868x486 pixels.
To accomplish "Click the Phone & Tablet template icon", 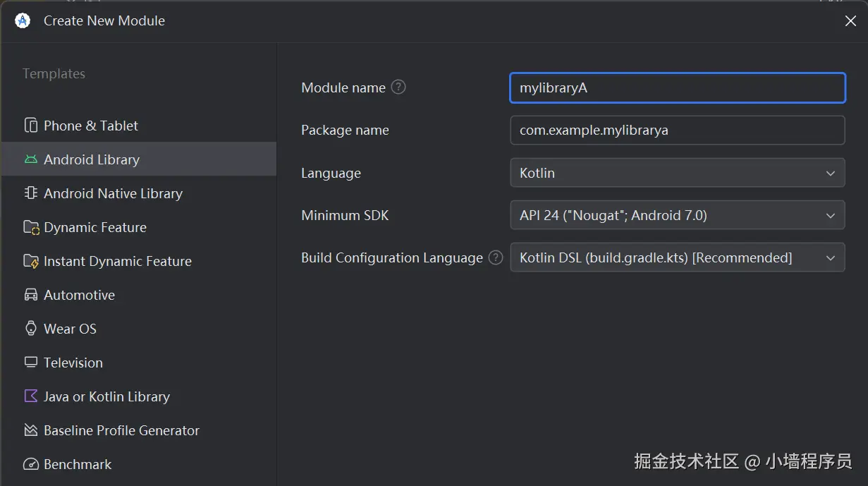I will (31, 126).
